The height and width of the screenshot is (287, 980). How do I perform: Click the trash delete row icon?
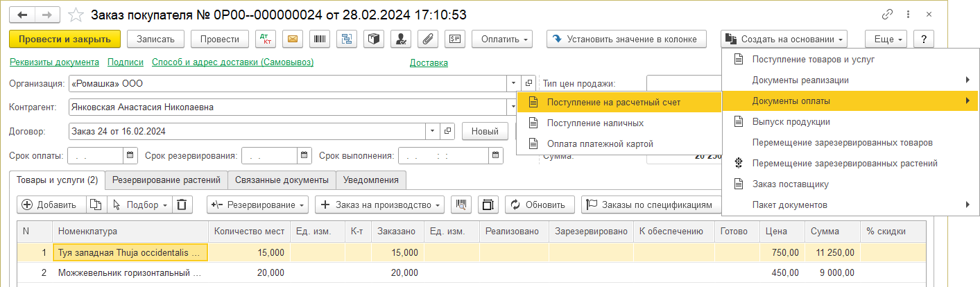point(182,205)
